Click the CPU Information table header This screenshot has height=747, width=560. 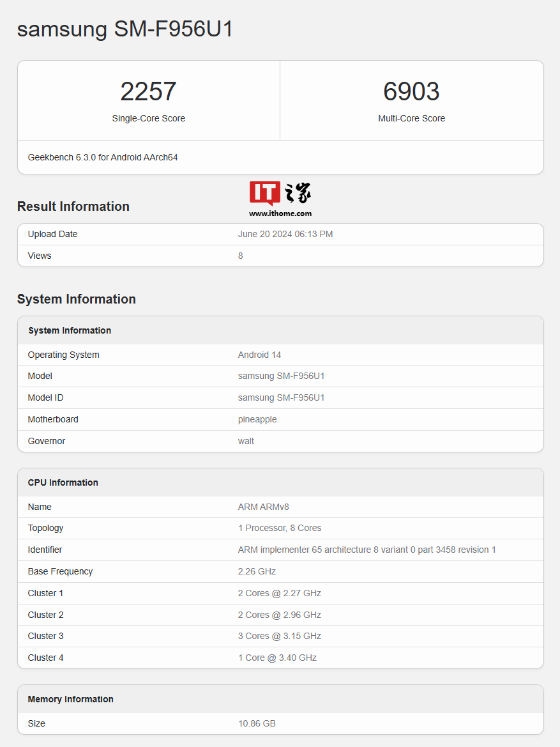[63, 482]
